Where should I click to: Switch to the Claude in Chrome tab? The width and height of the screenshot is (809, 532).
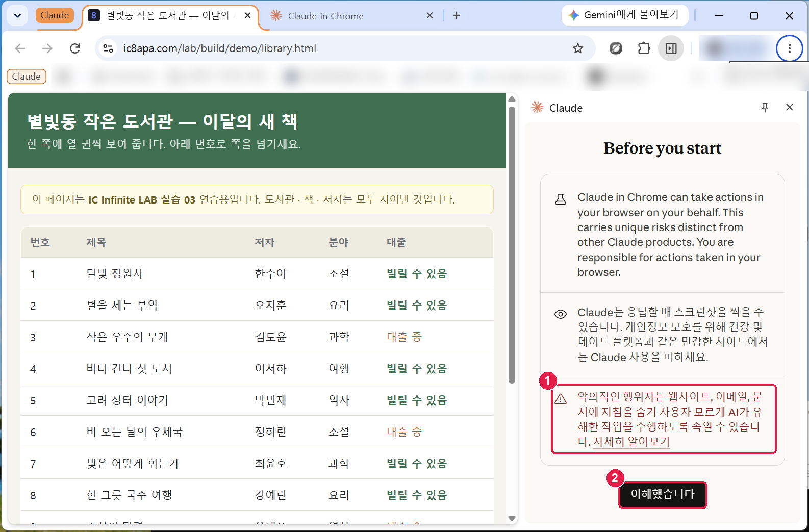click(x=325, y=16)
